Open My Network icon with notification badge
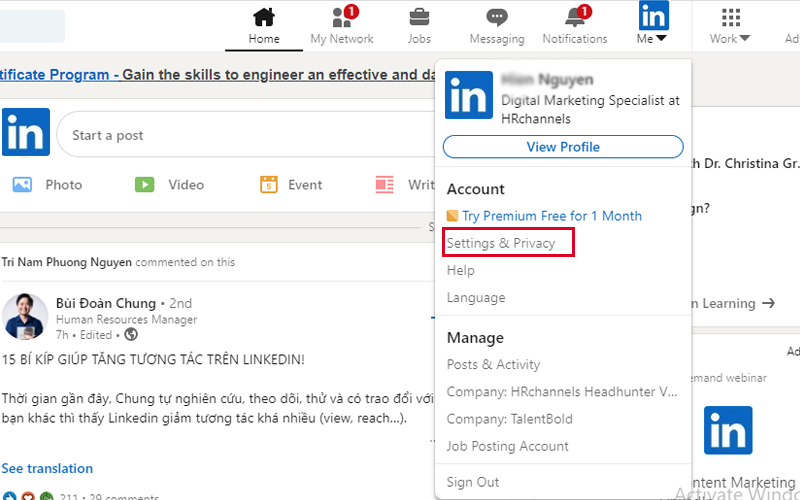Screen dimensions: 800x500 point(342,18)
